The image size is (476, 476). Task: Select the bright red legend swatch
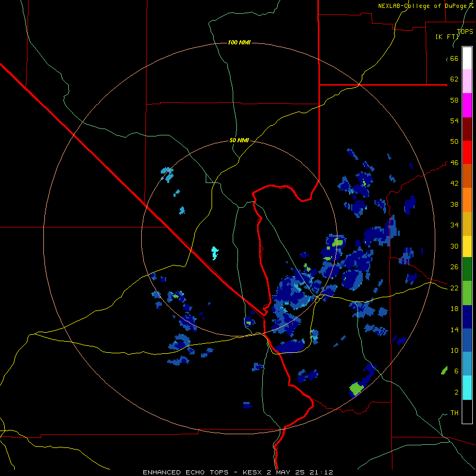(x=467, y=152)
